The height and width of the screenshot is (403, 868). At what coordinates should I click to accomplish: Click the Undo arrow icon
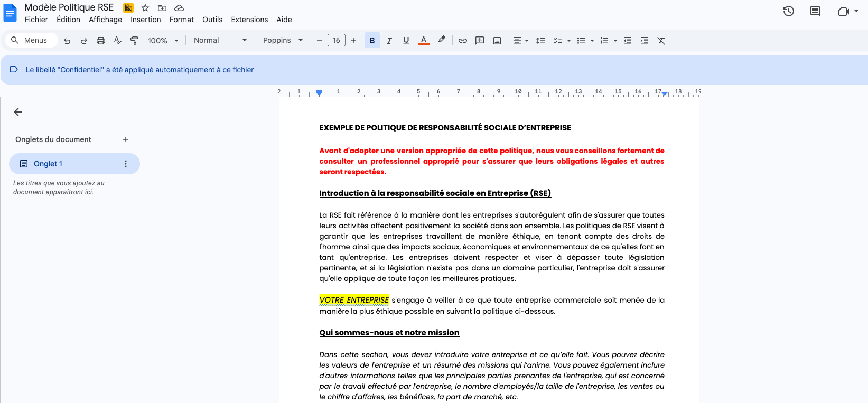(67, 41)
